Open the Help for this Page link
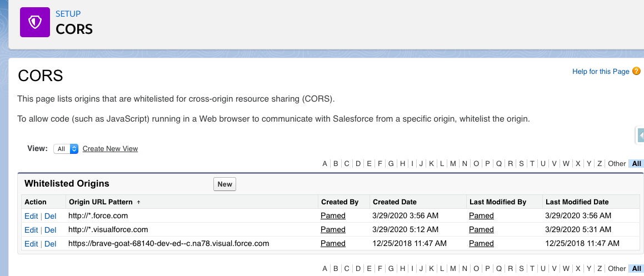The width and height of the screenshot is (644, 276). click(601, 72)
